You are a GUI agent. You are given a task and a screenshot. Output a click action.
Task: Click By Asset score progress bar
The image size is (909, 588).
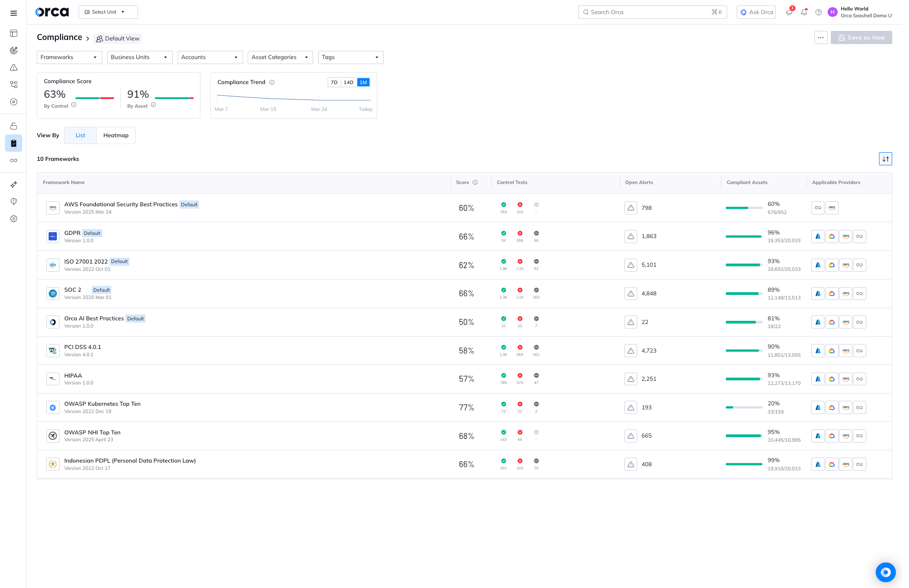(174, 98)
